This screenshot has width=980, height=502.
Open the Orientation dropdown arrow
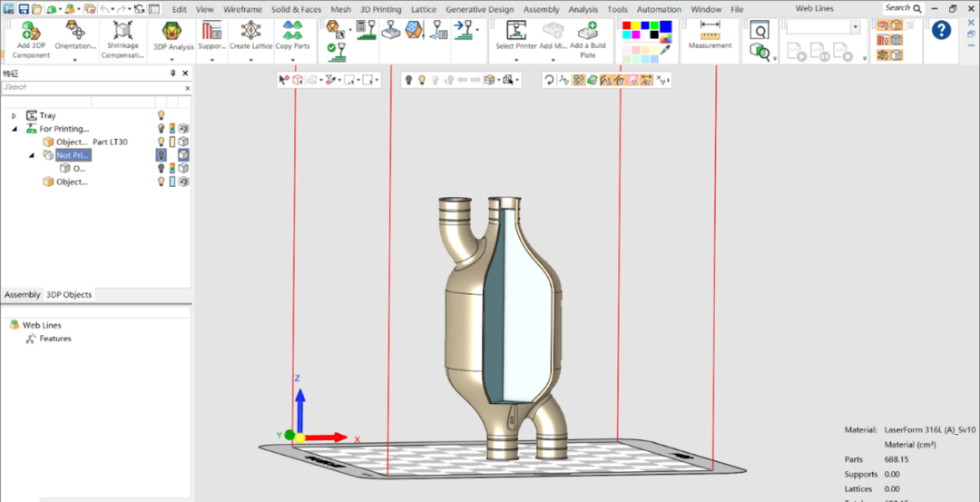click(75, 60)
